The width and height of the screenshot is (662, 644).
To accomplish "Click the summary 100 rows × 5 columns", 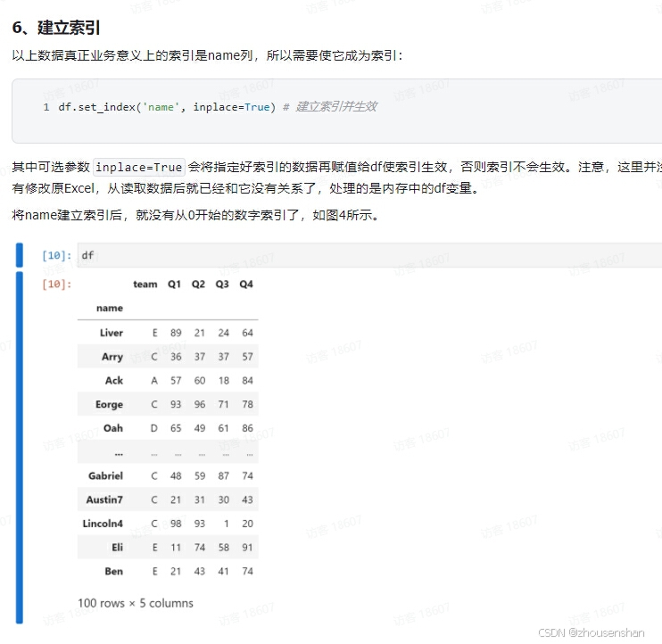I will coord(136,603).
